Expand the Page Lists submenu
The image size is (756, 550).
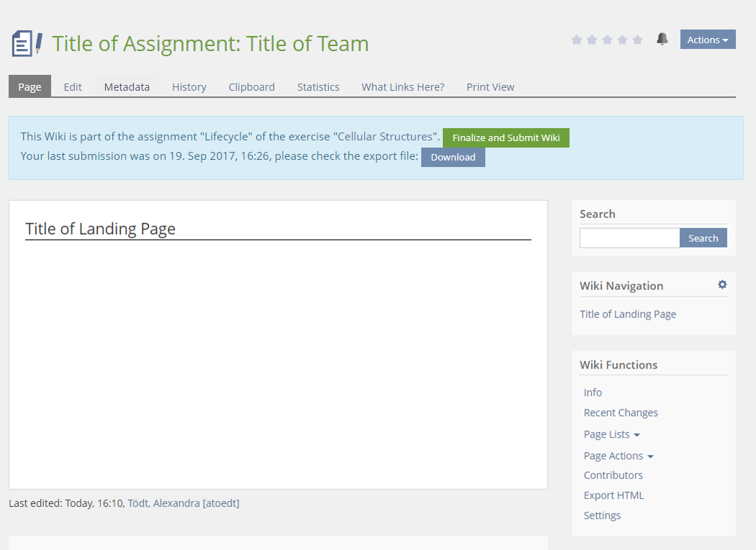pos(611,434)
